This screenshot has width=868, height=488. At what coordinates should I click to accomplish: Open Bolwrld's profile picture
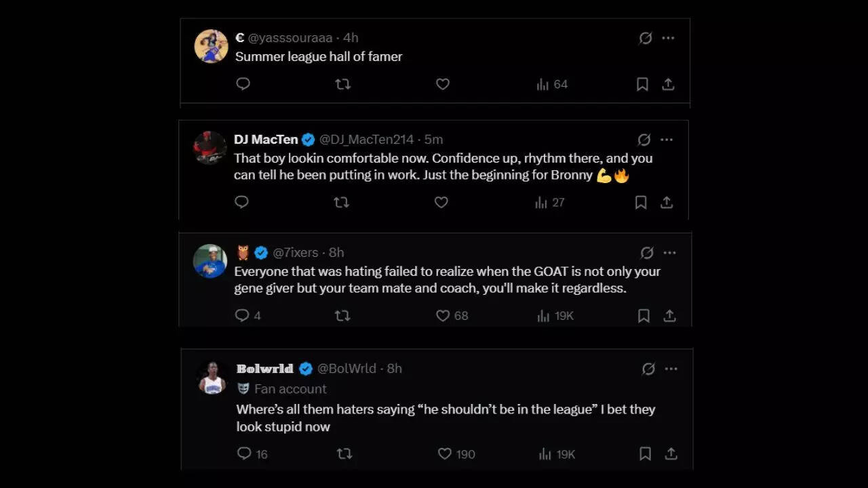pos(211,377)
